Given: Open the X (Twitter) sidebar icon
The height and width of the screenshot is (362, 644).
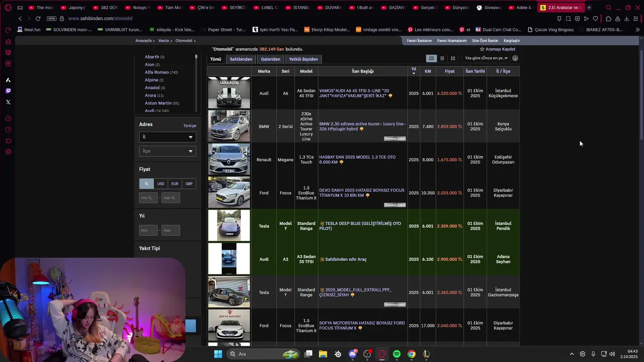Looking at the screenshot, I should tap(8, 102).
